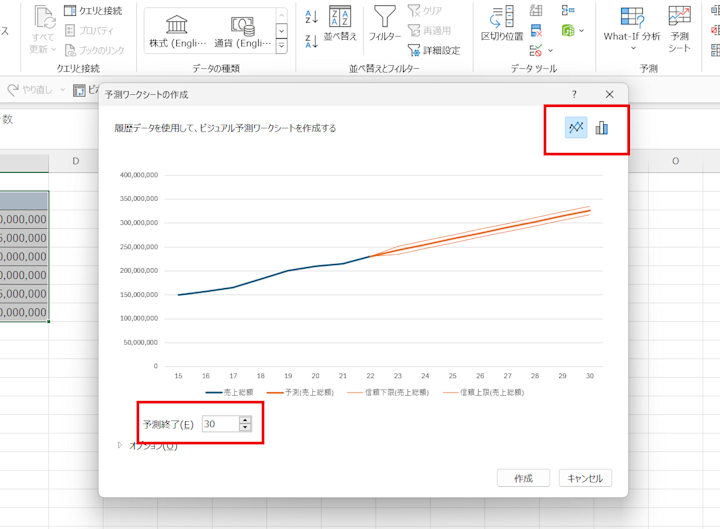Open Data Model dropdown arrow

point(582,31)
